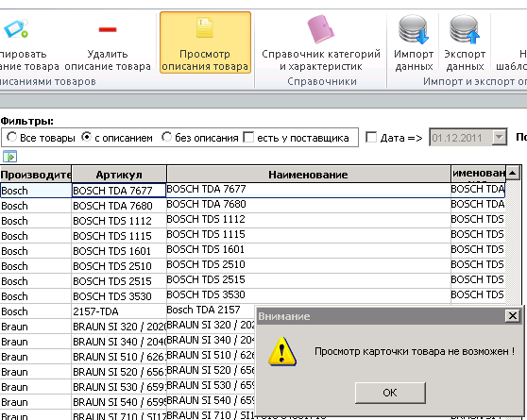
Task: Select article cell BOSCH TDS 2515
Action: coord(119,281)
